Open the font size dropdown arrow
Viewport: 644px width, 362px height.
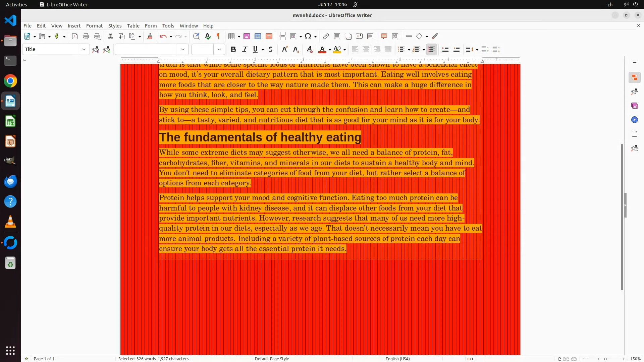pyautogui.click(x=219, y=50)
